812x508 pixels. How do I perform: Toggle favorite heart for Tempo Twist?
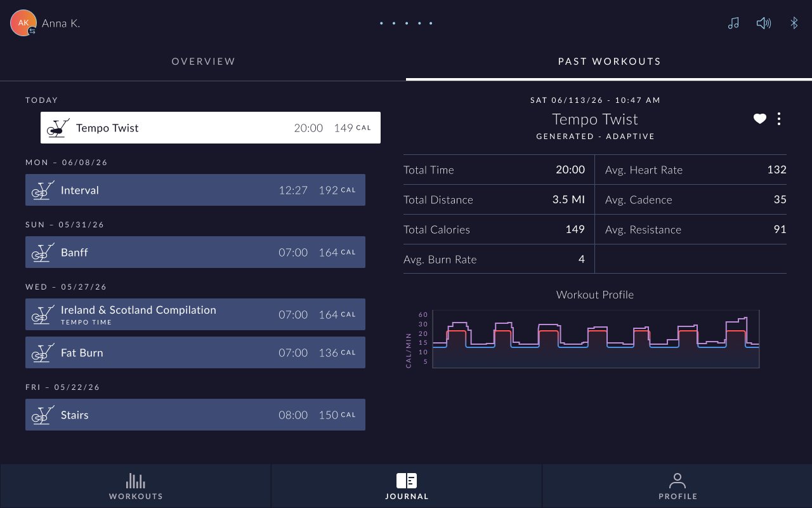760,119
